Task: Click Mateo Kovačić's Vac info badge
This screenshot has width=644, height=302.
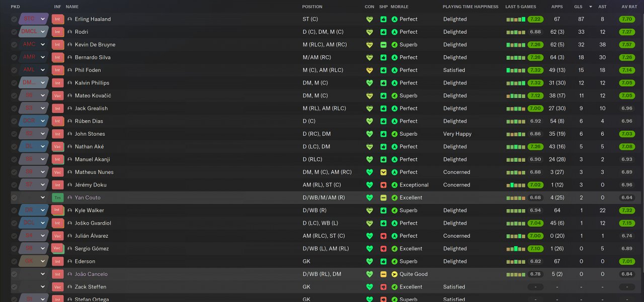Action: (x=57, y=95)
